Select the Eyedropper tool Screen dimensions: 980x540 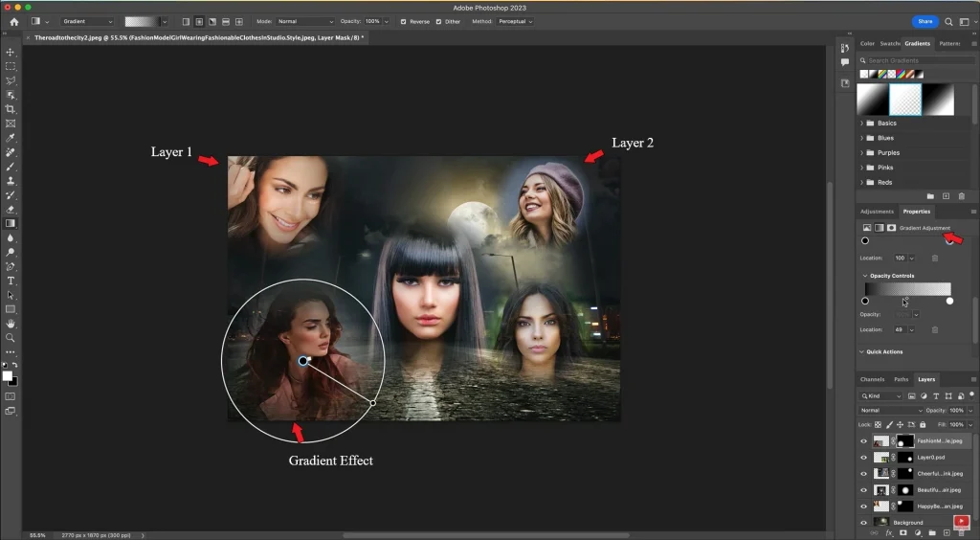(10, 138)
